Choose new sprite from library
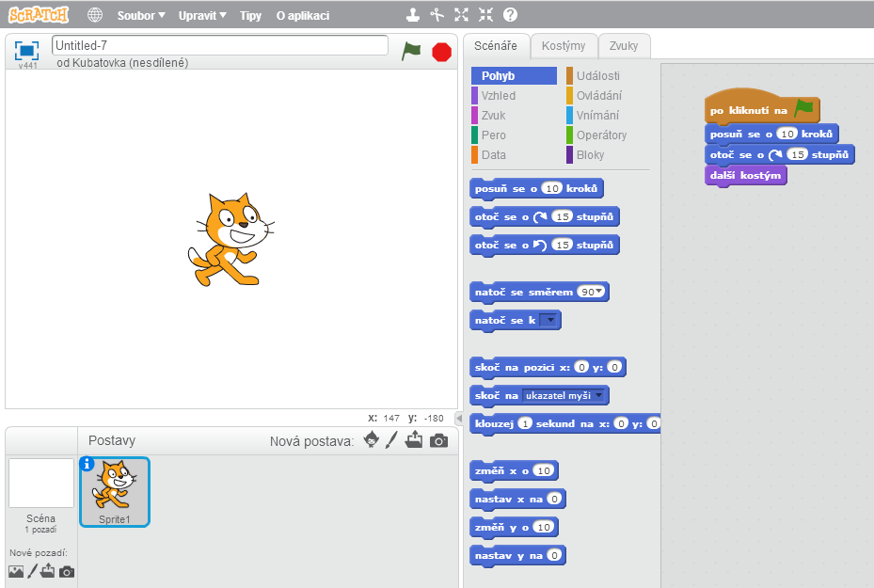This screenshot has width=874, height=588. pos(372,439)
